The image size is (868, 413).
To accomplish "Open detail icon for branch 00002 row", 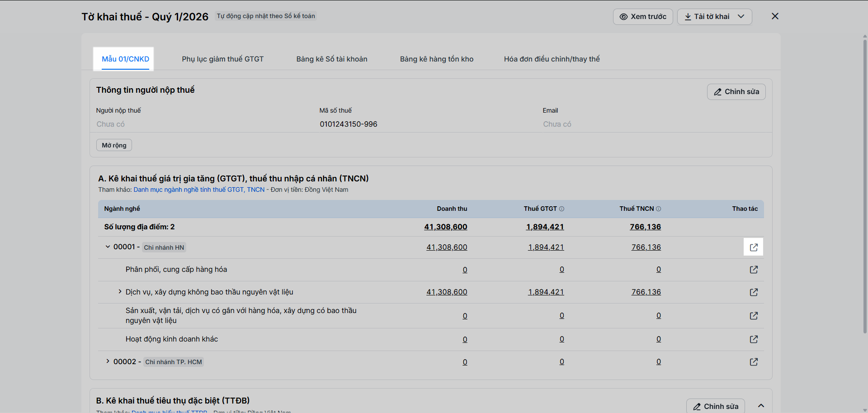I will (x=754, y=362).
